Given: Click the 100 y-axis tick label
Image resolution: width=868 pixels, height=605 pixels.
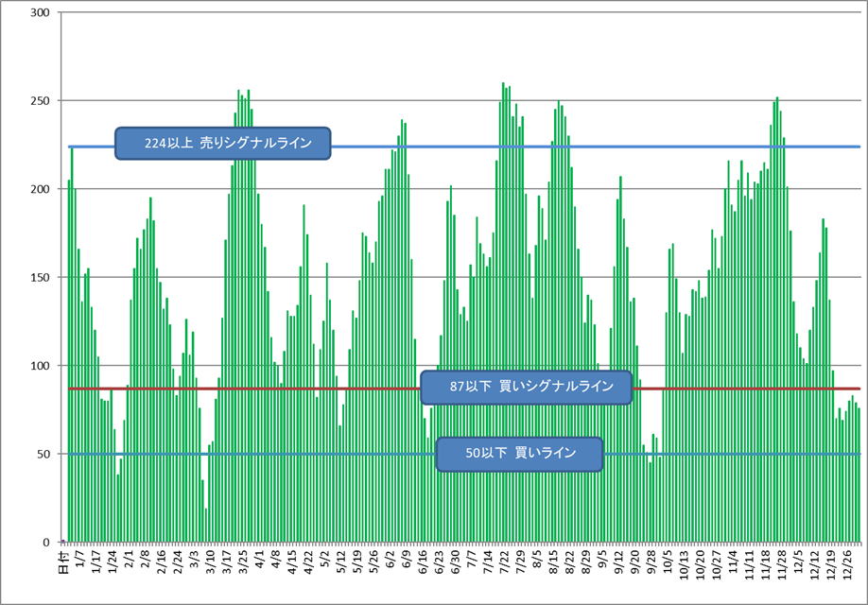Looking at the screenshot, I should pyautogui.click(x=42, y=366).
